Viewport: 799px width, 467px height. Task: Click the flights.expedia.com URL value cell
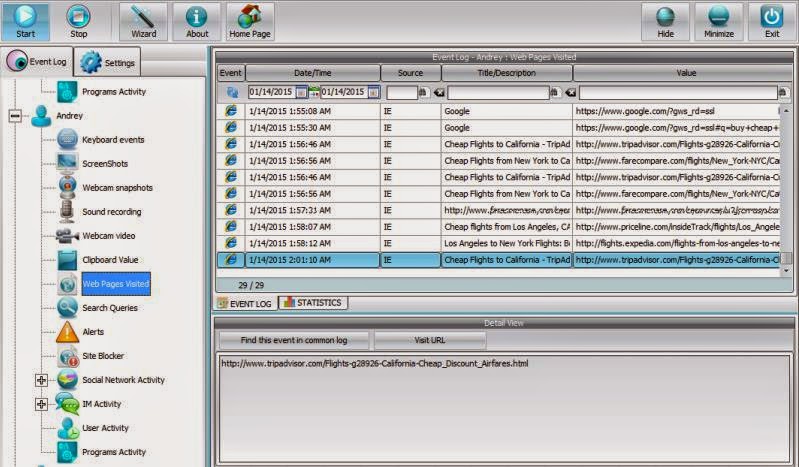click(677, 243)
